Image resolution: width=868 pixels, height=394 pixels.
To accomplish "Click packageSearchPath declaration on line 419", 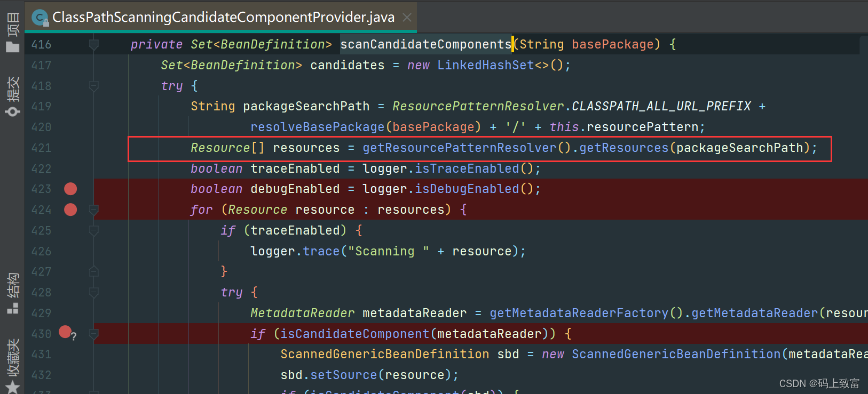I will [306, 106].
